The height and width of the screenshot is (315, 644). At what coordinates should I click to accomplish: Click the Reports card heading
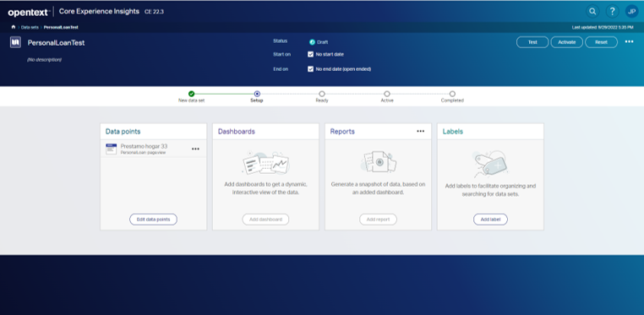point(342,132)
